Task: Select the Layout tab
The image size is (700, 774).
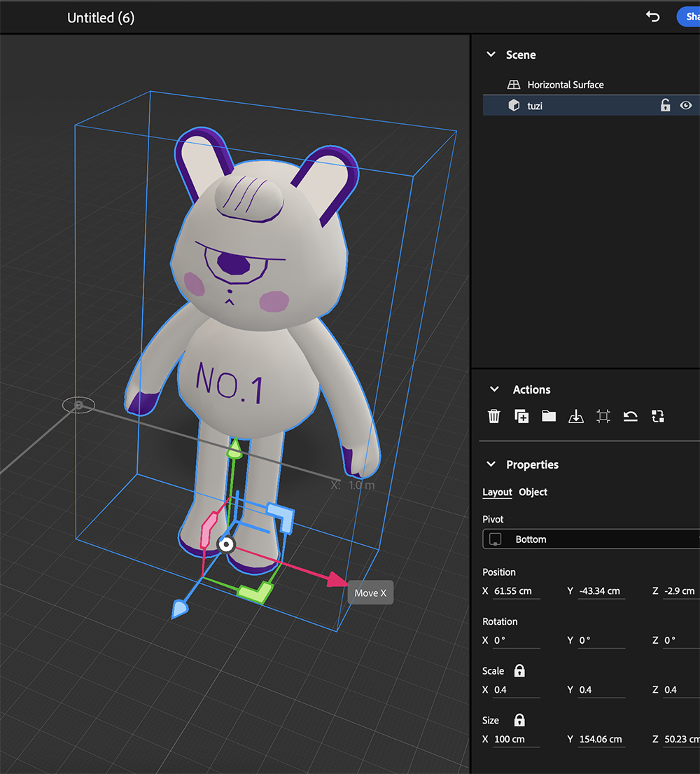Action: (x=497, y=492)
